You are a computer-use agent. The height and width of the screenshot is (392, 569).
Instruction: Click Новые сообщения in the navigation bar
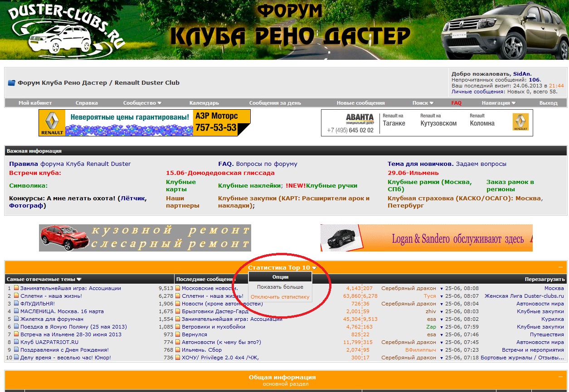[x=360, y=103]
